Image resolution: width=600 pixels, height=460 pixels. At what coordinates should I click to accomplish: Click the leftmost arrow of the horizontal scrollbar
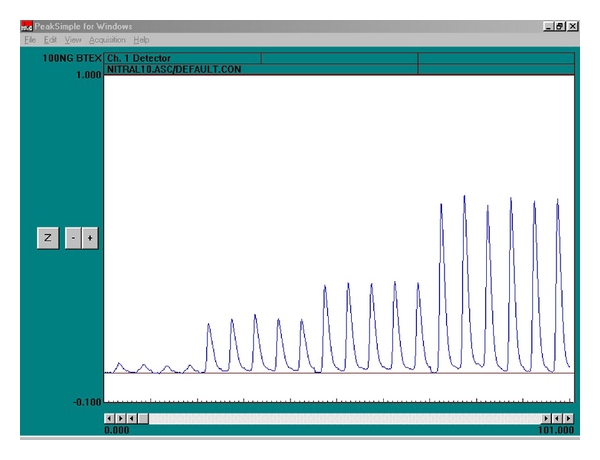[x=110, y=418]
